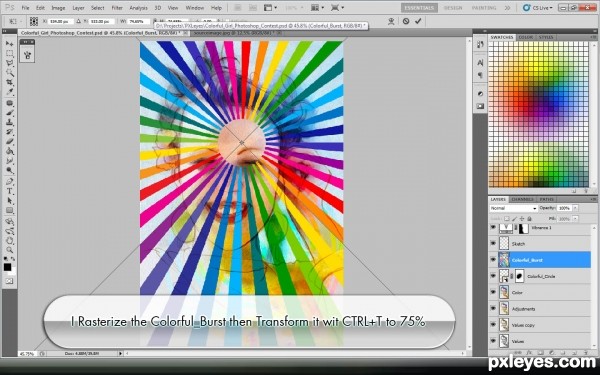Select the Zoom tool

click(9, 250)
